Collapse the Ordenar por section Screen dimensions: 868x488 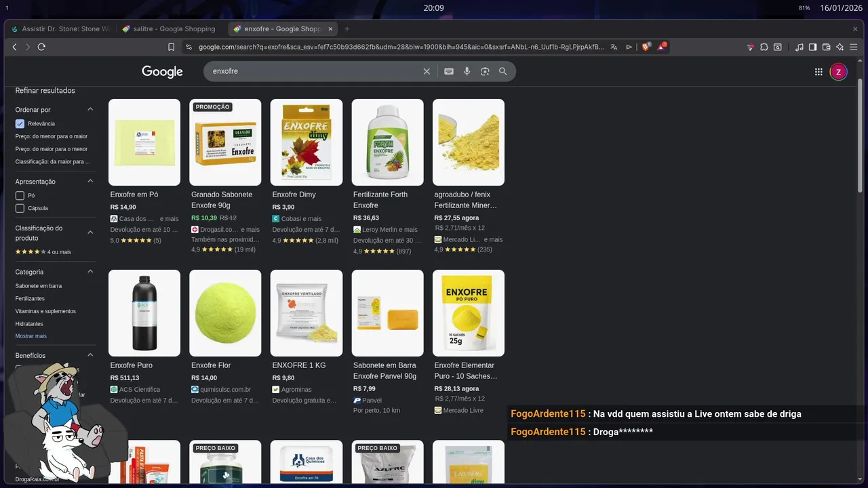pyautogui.click(x=90, y=109)
